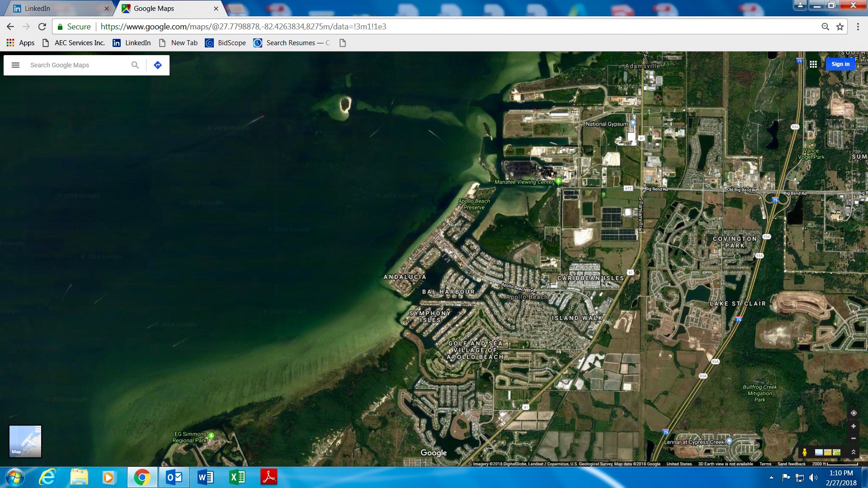Click the blue Sign in button
The width and height of the screenshot is (868, 488).
840,64
